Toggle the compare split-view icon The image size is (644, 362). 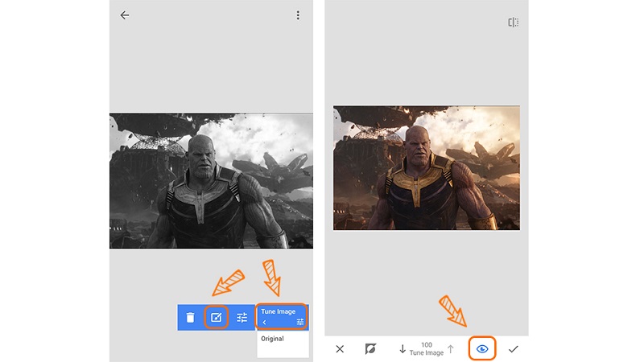pos(513,23)
